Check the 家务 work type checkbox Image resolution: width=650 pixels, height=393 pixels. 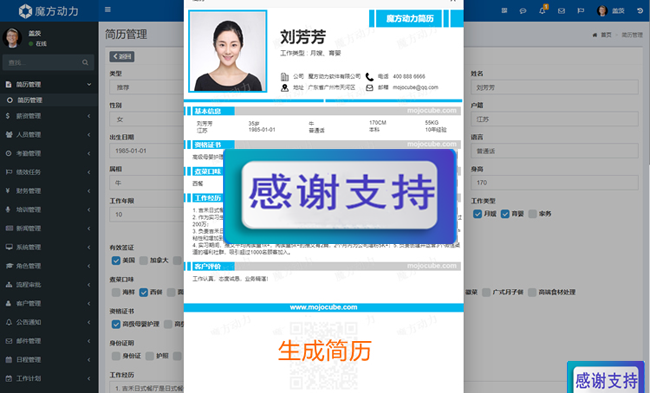(x=533, y=214)
